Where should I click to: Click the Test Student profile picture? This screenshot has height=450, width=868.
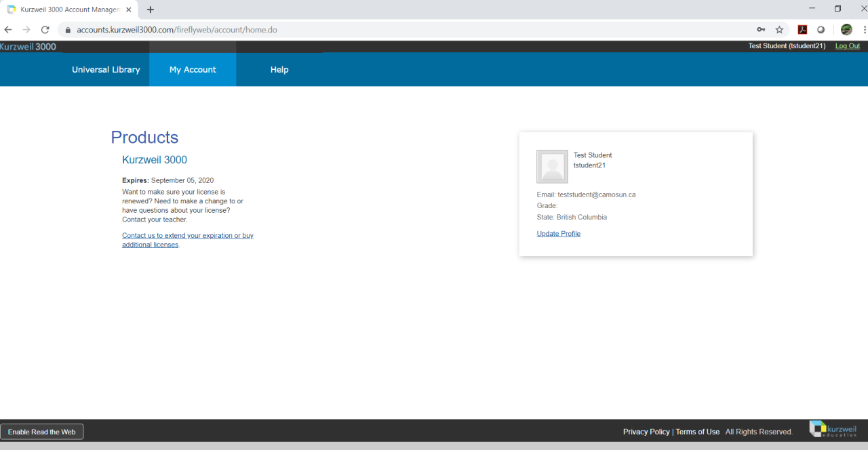(552, 167)
